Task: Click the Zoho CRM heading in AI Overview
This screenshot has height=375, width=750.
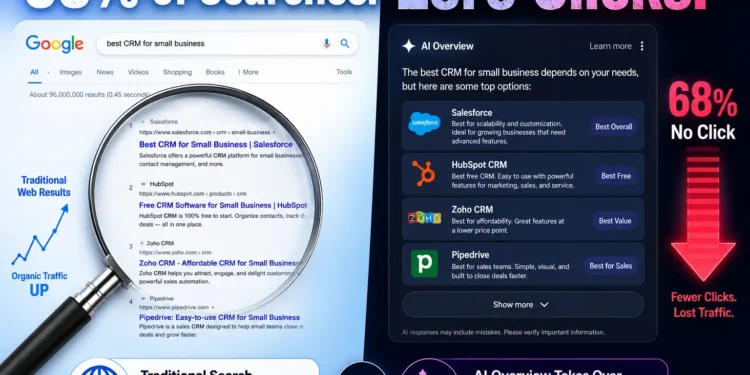Action: [x=472, y=210]
